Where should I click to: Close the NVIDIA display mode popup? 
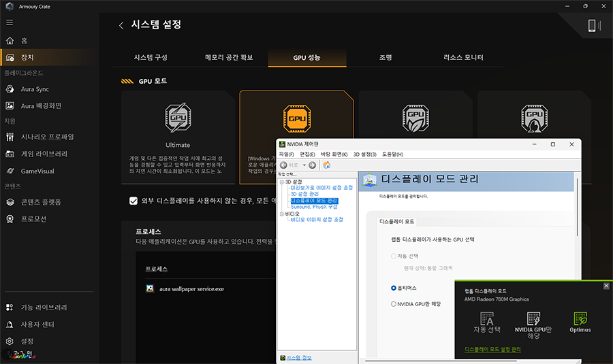click(x=606, y=286)
